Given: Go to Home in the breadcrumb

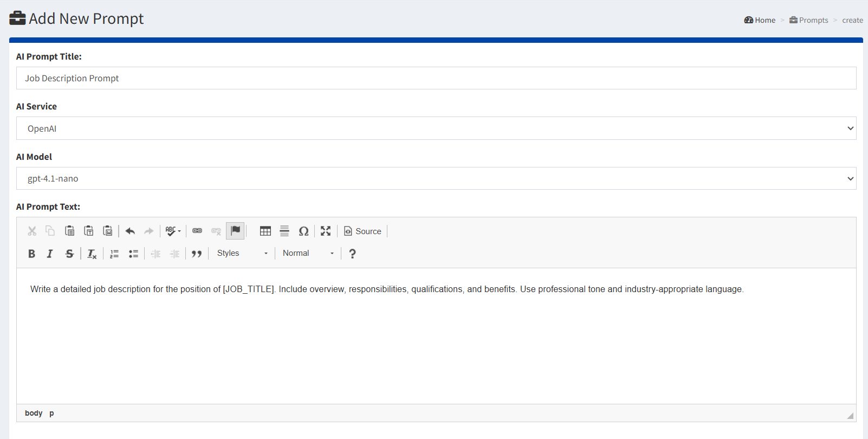Looking at the screenshot, I should pyautogui.click(x=760, y=20).
